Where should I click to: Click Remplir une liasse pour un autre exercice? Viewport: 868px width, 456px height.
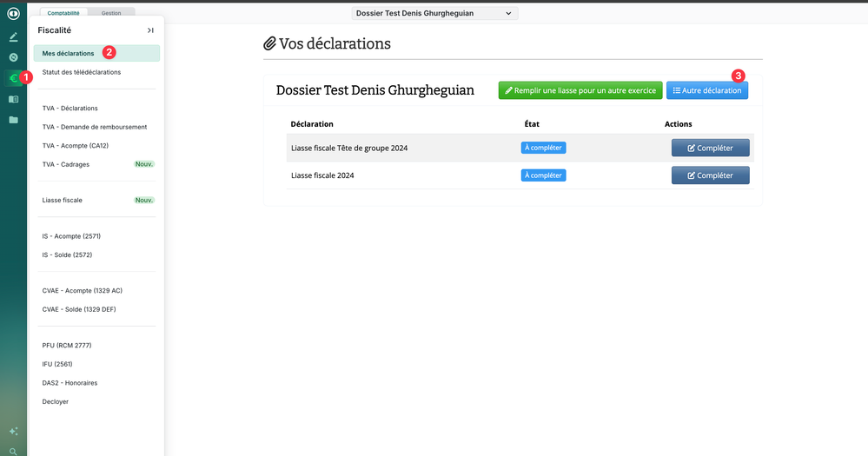580,90
